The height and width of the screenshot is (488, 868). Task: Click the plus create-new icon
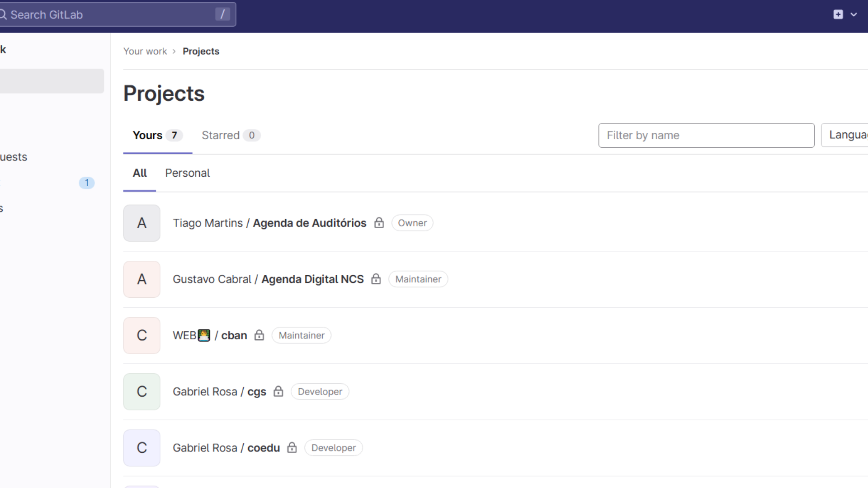coord(838,14)
